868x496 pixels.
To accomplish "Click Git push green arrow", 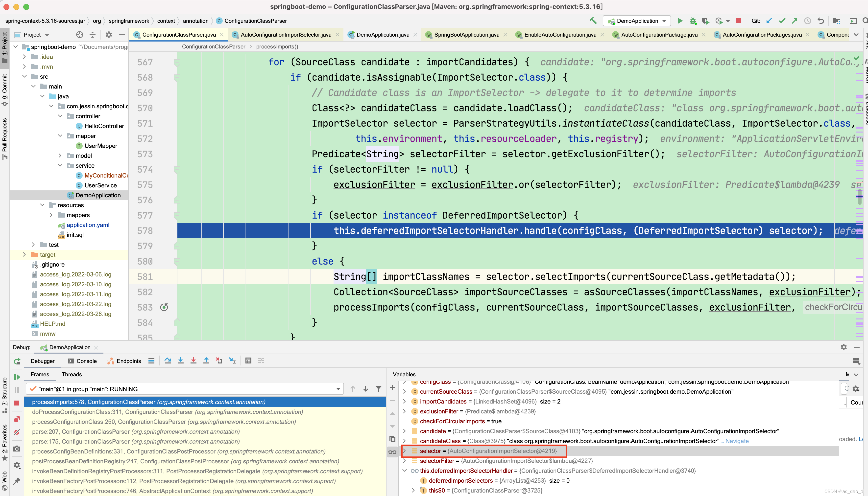I will pos(795,21).
